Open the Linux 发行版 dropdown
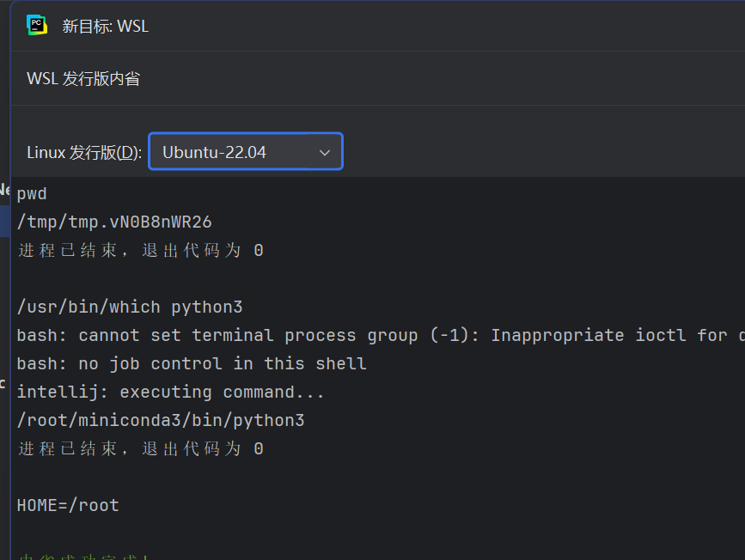Screen dimensions: 745x560 pyautogui.click(x=245, y=151)
